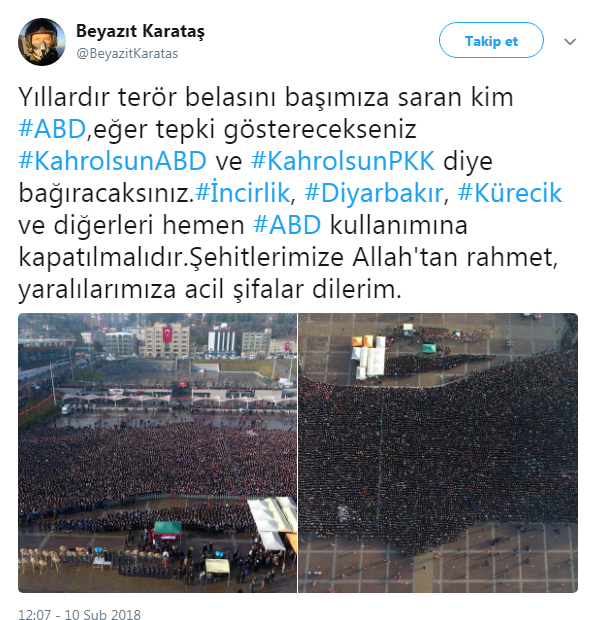Open Beyazıt Karataş's profile avatar

[x=42, y=42]
